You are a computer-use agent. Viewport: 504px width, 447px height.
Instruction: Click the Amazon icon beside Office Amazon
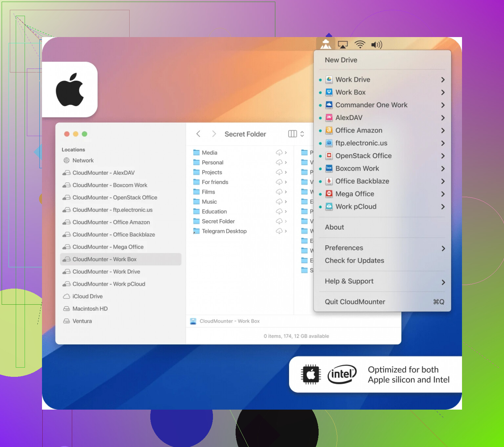[x=329, y=130]
